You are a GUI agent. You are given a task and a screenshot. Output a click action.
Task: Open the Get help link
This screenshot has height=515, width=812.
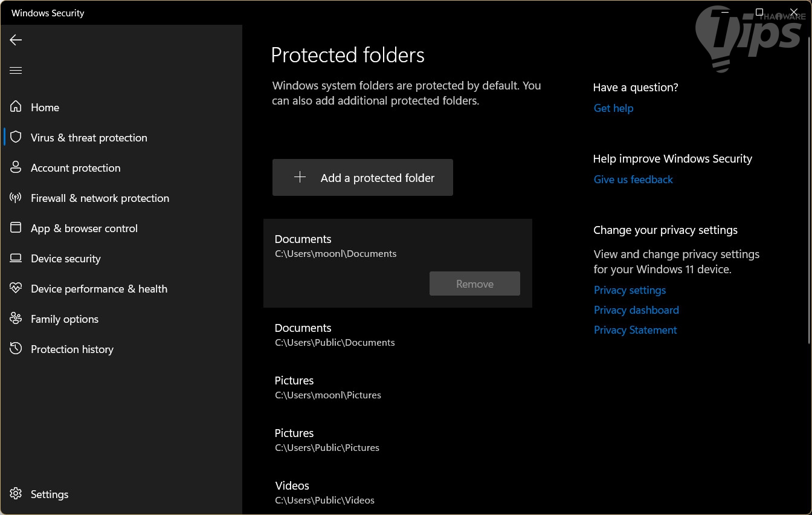click(613, 108)
